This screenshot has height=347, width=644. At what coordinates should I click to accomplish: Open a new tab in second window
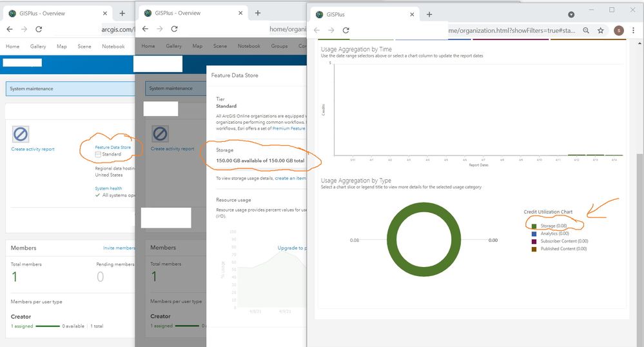[257, 13]
